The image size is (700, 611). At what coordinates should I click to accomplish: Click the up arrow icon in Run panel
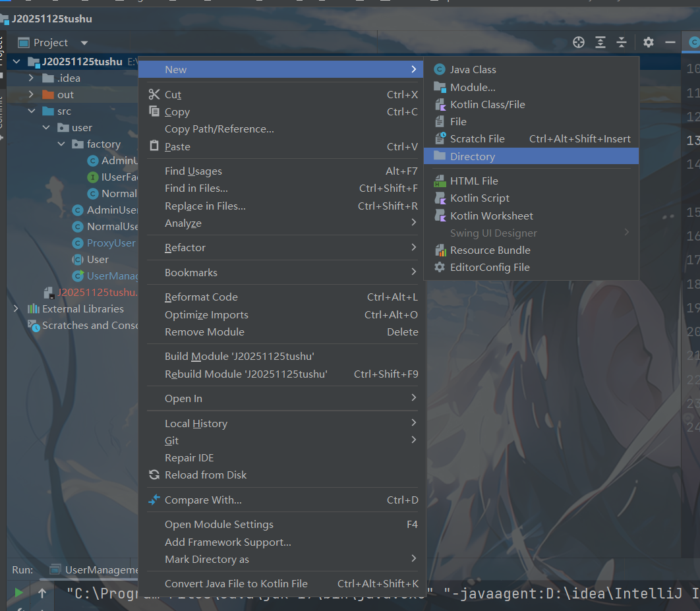point(42,593)
